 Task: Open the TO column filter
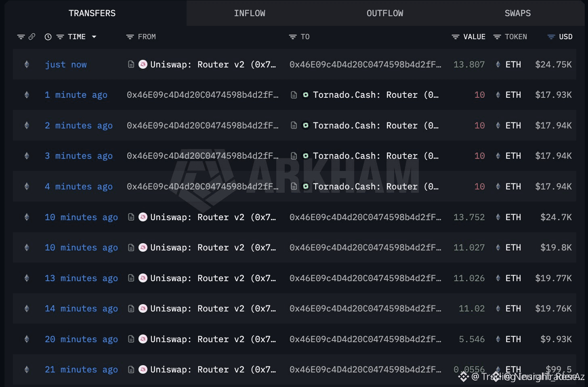(293, 37)
